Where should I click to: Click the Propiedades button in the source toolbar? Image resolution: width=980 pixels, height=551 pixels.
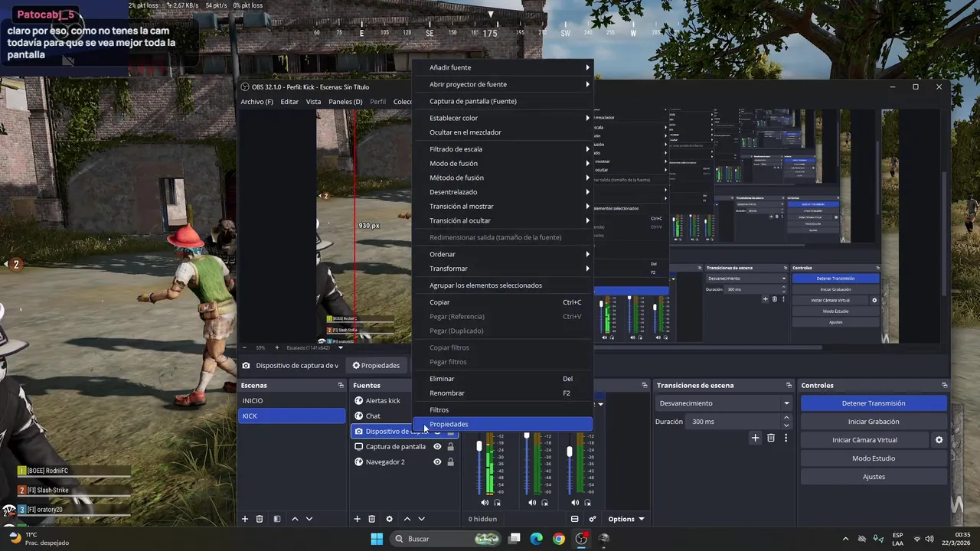coord(376,366)
